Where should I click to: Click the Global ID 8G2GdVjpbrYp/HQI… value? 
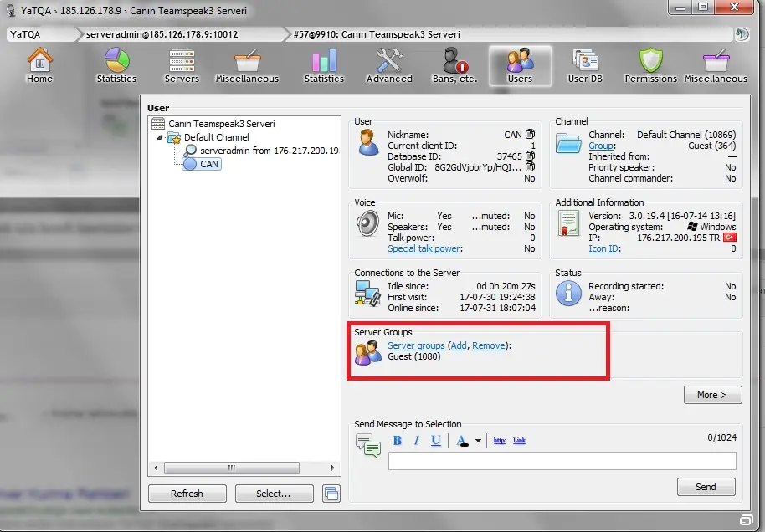[x=478, y=167]
